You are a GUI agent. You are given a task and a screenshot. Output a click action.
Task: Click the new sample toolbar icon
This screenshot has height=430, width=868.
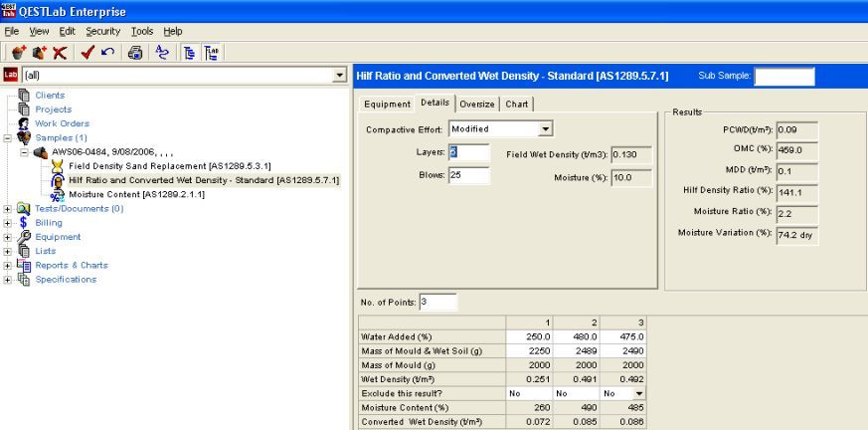click(17, 50)
